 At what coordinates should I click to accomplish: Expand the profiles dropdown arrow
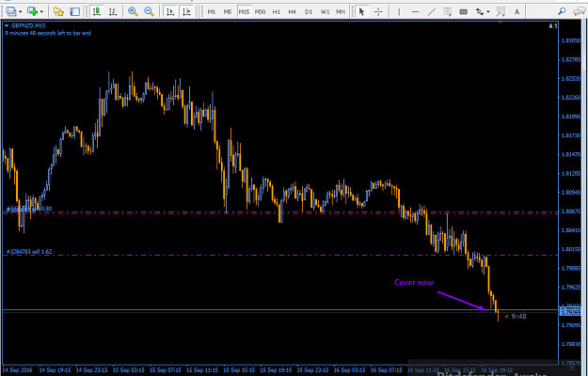tap(21, 12)
